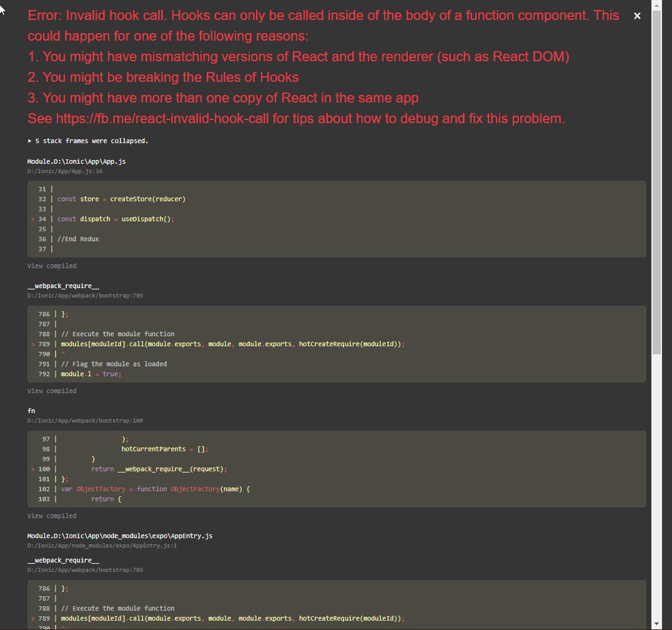Select the expo\AppEntry.js module frame title
Image resolution: width=672 pixels, height=630 pixels.
click(x=120, y=536)
